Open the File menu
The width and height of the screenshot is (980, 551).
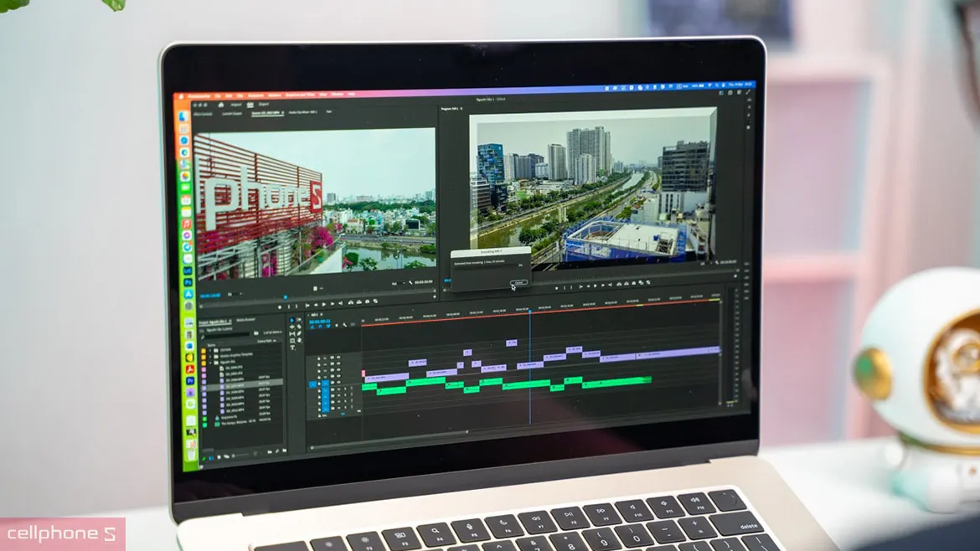[x=218, y=95]
